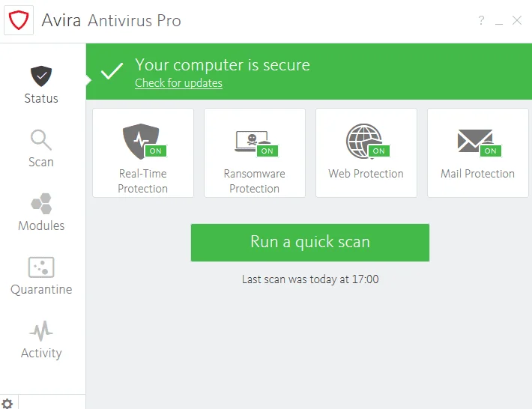Toggle Web Protection ON badge
Image resolution: width=532 pixels, height=409 pixels.
tap(379, 151)
